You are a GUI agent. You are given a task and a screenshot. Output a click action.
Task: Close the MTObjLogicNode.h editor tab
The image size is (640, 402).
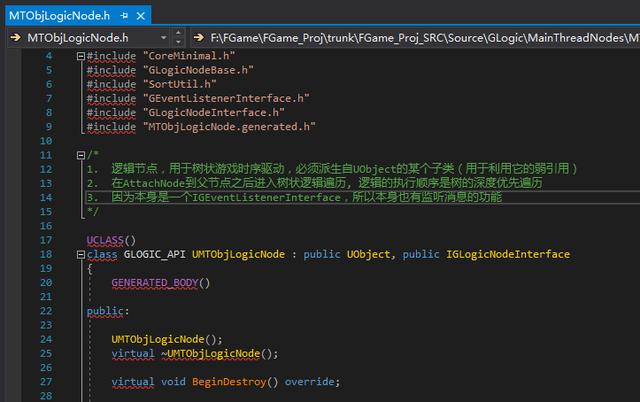[139, 16]
